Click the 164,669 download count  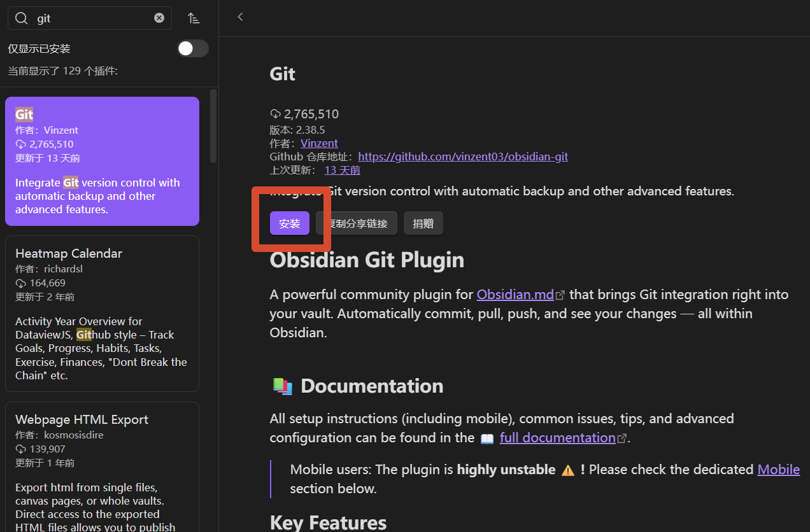coord(47,283)
